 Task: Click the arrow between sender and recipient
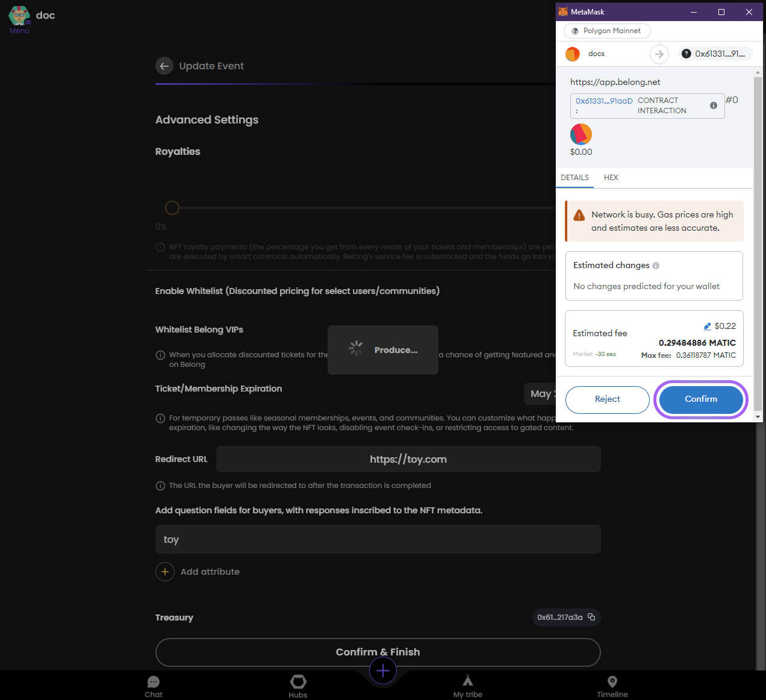659,54
